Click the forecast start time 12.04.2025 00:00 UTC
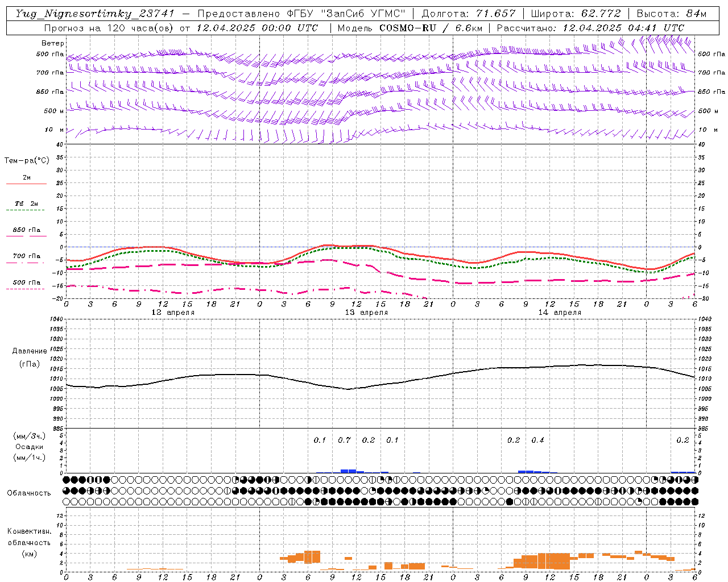Image resolution: width=728 pixels, height=582 pixels. click(x=257, y=28)
